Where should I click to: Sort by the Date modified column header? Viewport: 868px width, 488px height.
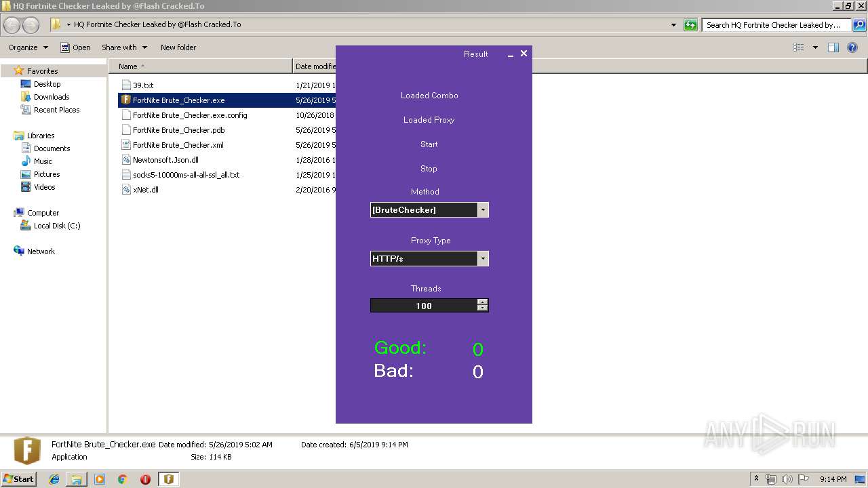point(315,66)
